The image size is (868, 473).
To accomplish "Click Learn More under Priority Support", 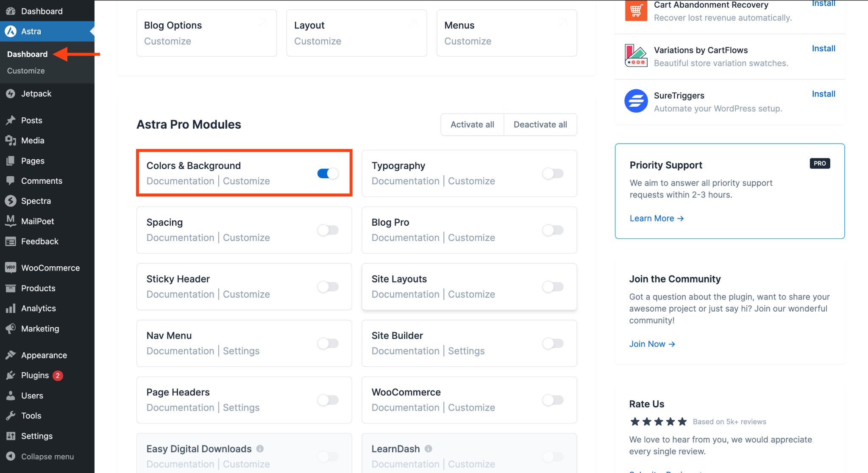I will pyautogui.click(x=657, y=219).
